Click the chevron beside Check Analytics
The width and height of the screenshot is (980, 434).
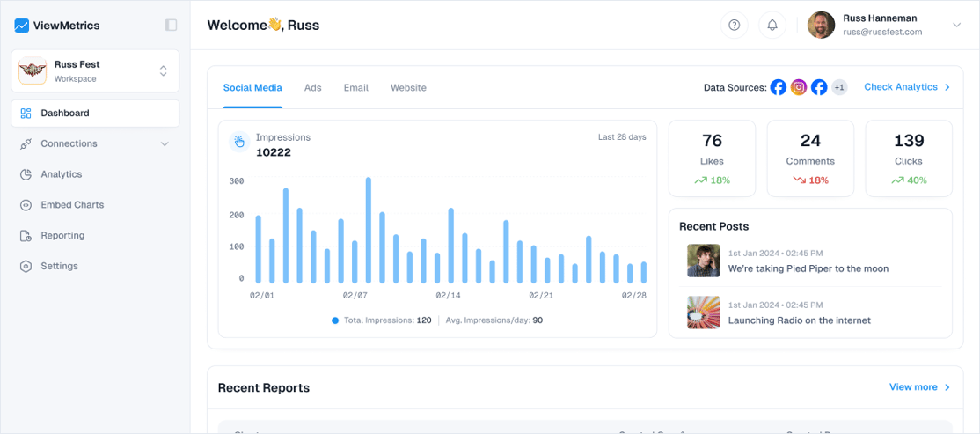pyautogui.click(x=947, y=87)
